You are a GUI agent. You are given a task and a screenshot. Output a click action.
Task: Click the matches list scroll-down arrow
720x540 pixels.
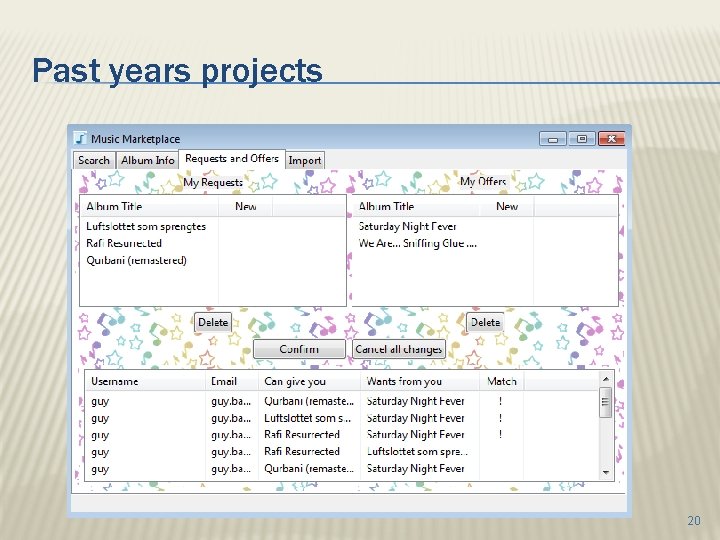point(606,472)
